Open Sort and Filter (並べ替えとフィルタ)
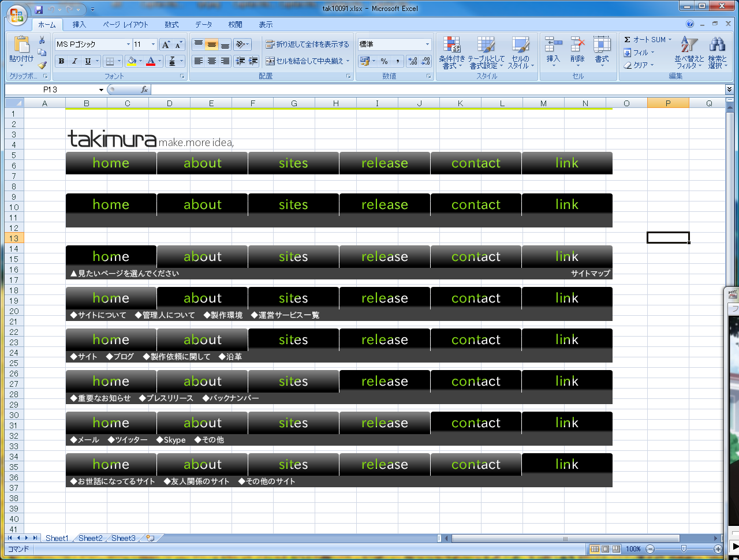The height and width of the screenshot is (560, 739). 689,53
